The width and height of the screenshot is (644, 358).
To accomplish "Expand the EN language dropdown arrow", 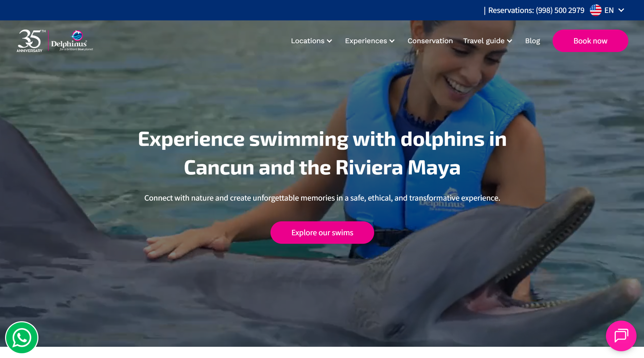I will 621,10.
